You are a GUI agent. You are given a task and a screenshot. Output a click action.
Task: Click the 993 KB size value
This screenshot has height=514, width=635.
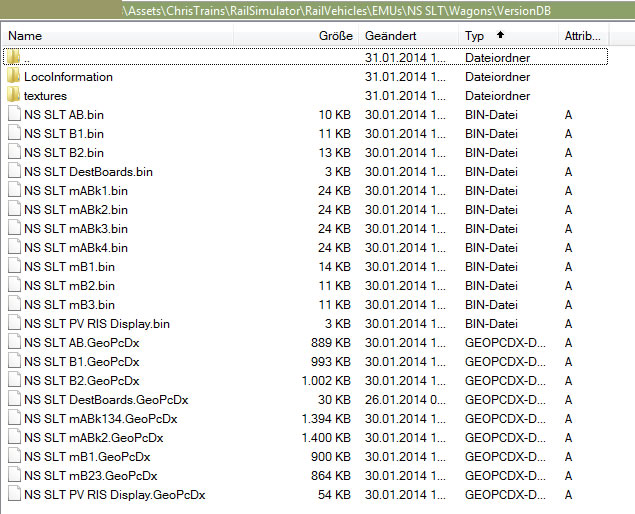pos(331,362)
